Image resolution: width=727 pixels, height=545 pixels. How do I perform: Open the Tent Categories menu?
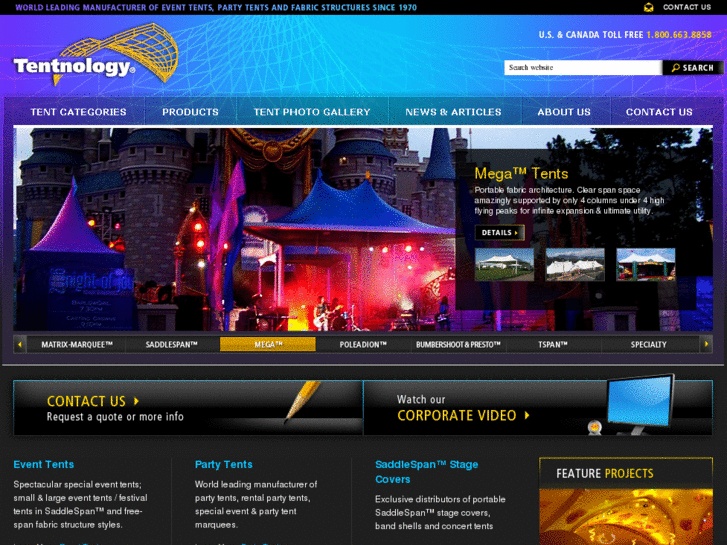coord(78,112)
